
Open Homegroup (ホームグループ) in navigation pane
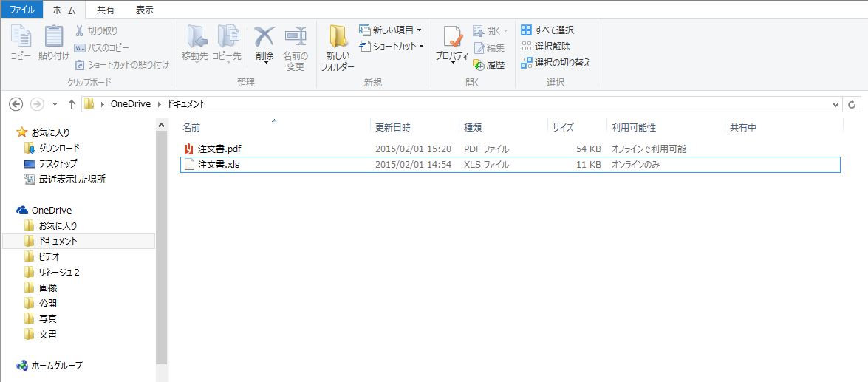49,365
